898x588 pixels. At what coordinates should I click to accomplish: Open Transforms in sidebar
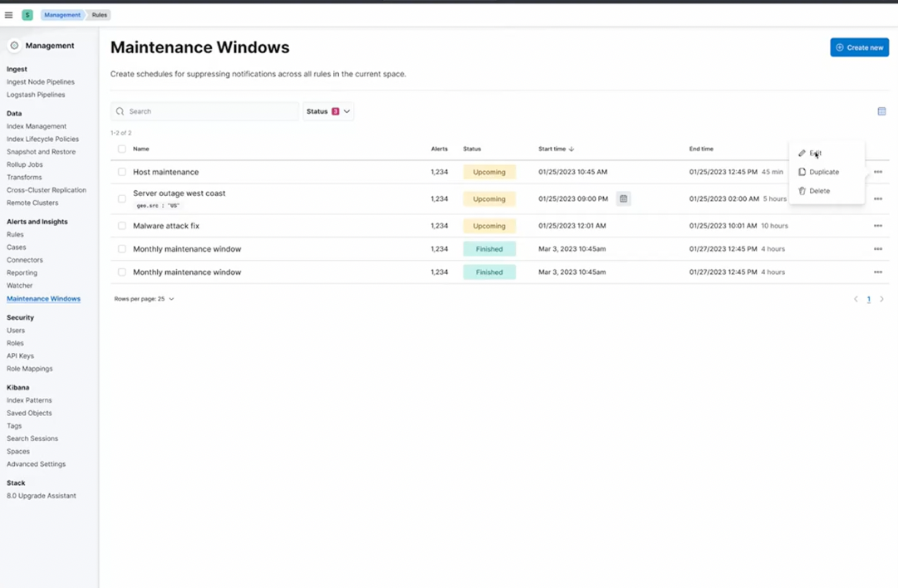24,178
